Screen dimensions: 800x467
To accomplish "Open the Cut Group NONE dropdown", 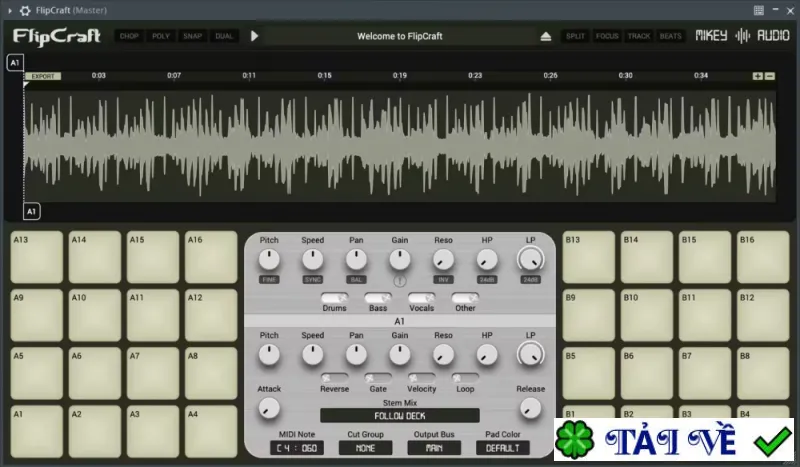I will (x=365, y=448).
